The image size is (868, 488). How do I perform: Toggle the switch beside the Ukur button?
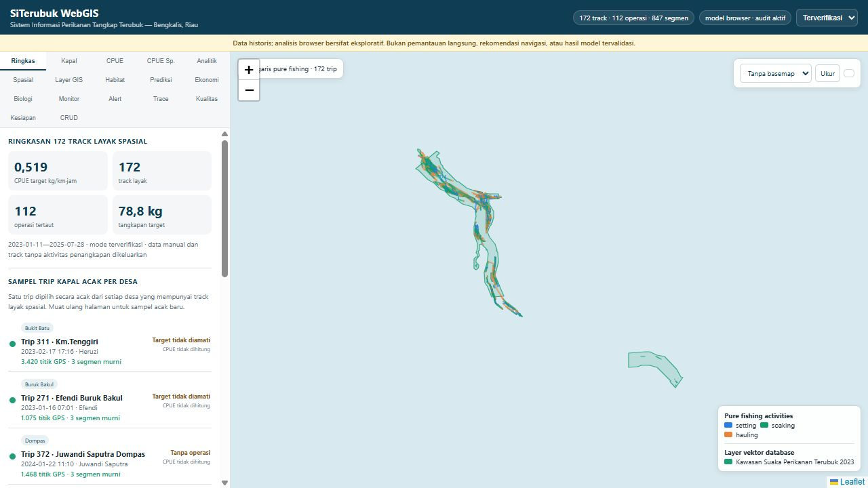tap(849, 73)
